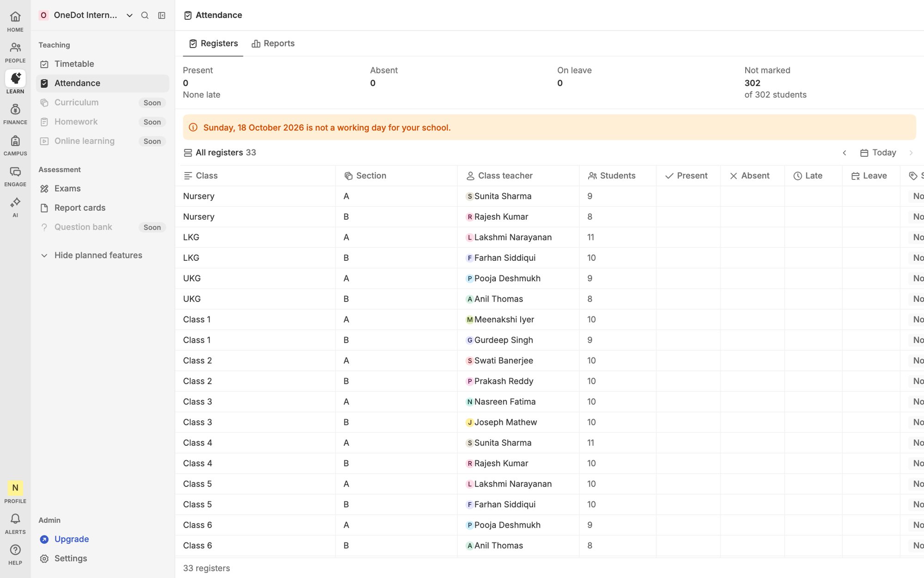
Task: Click the Class teacher column header
Action: pos(518,176)
